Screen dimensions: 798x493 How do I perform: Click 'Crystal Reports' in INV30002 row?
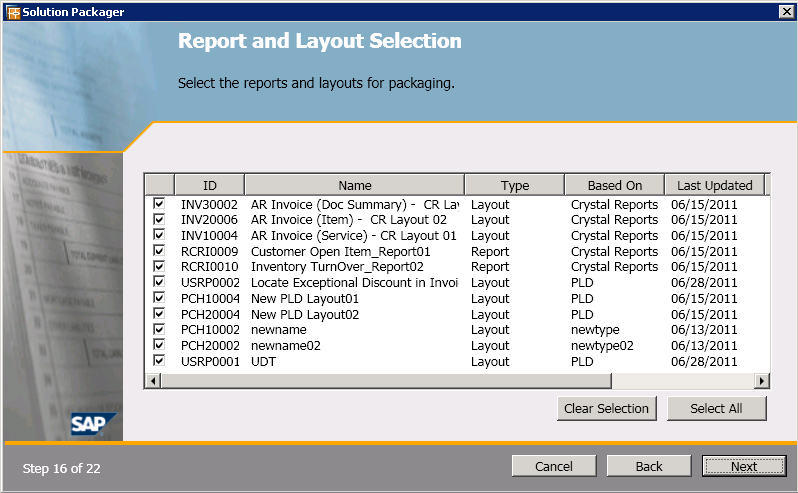tap(614, 204)
